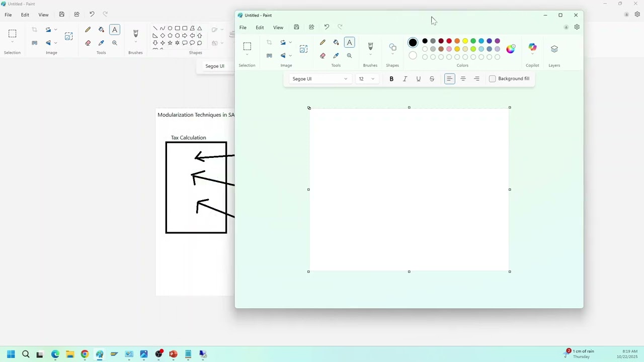Screen dimensions: 644x362
Task: Select the Pencil tool in front Paint window
Action: click(323, 43)
